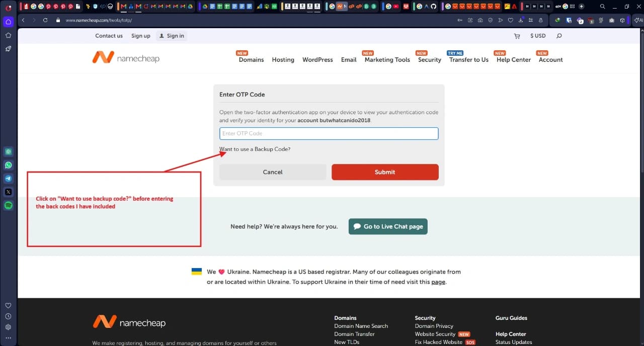Click the footer Website Security link
The width and height of the screenshot is (644, 346).
coord(435,334)
